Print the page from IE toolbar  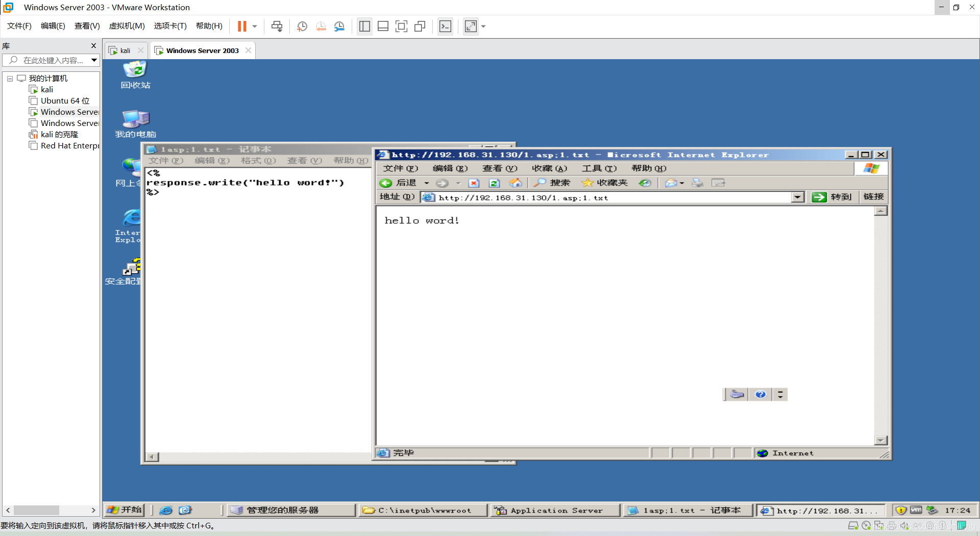(x=697, y=183)
